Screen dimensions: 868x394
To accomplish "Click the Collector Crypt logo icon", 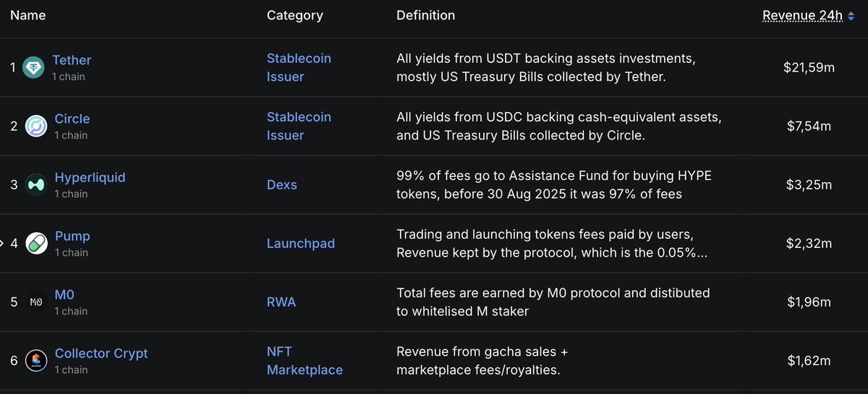I will point(36,361).
